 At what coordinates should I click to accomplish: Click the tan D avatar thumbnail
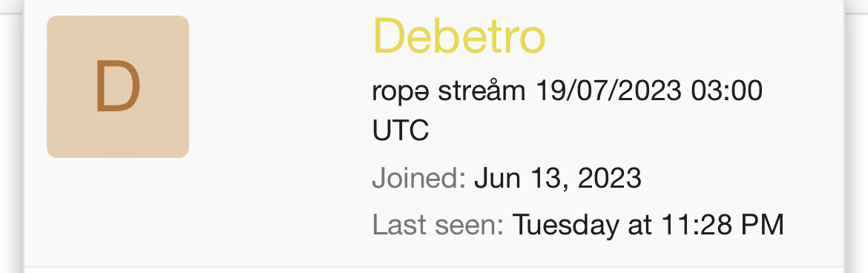118,87
